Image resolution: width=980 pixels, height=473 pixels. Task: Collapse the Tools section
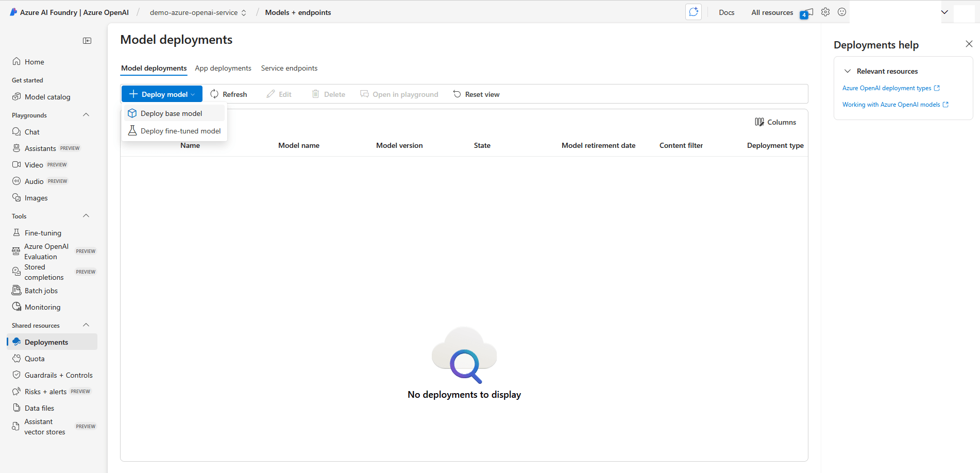(86, 215)
